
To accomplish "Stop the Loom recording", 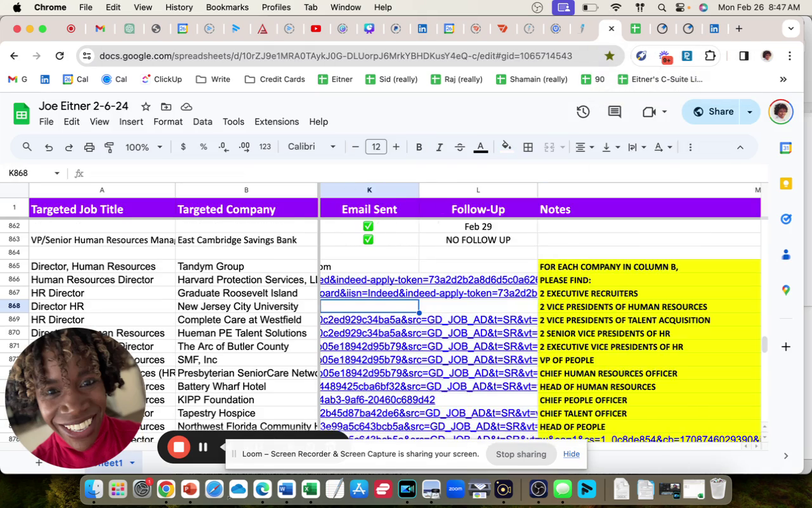I will (179, 447).
